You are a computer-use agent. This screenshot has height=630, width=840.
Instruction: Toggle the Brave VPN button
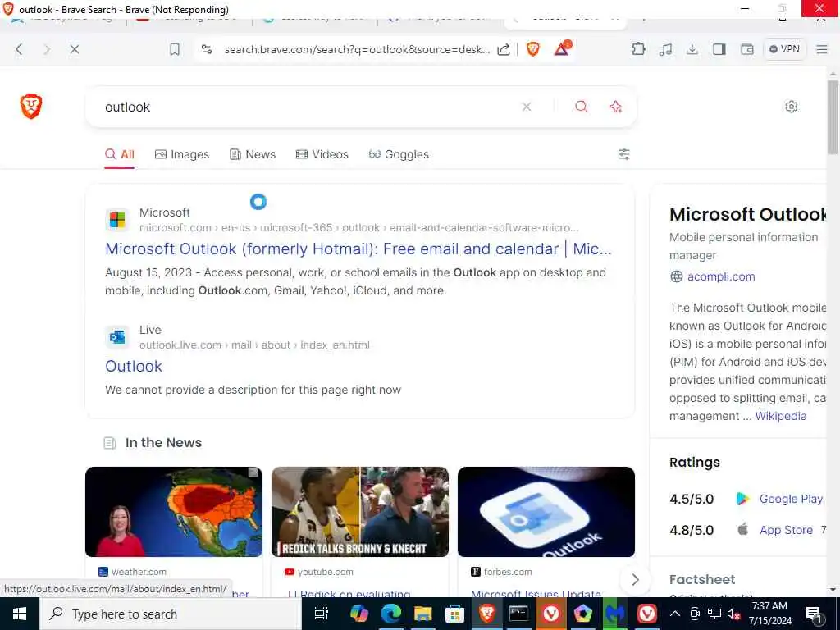point(784,49)
